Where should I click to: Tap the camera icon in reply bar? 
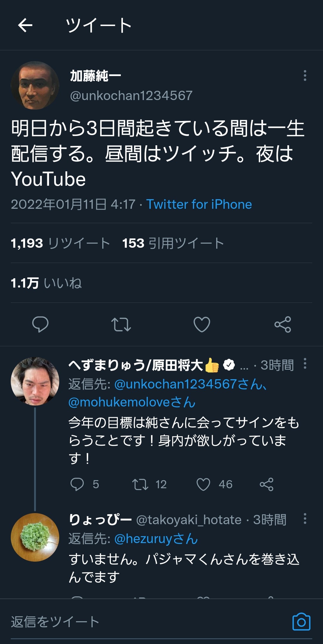301,622
